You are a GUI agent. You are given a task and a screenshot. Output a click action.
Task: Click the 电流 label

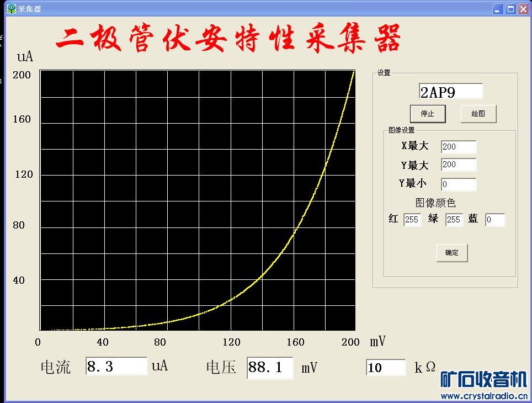(56, 367)
